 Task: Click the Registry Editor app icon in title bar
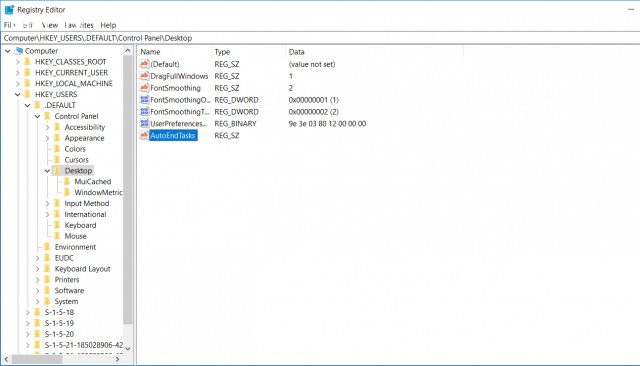click(9, 9)
